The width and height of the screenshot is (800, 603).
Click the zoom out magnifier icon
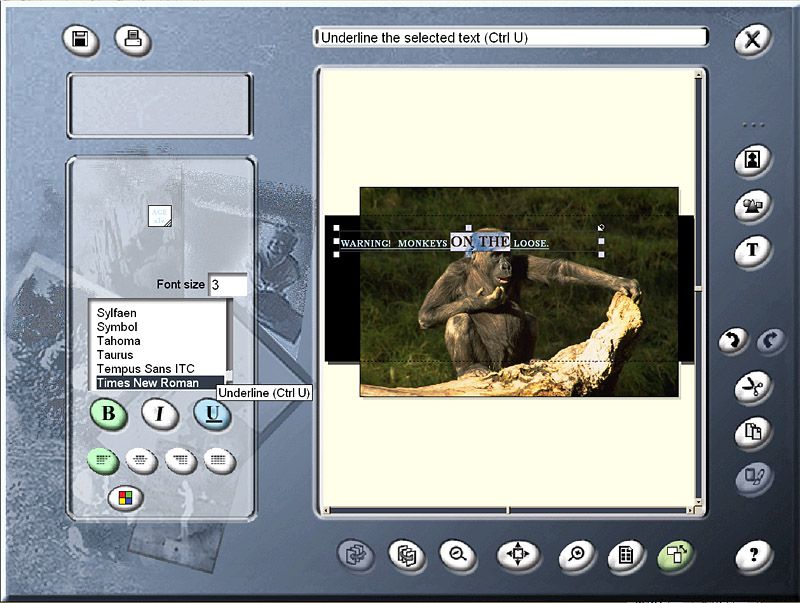[x=457, y=554]
